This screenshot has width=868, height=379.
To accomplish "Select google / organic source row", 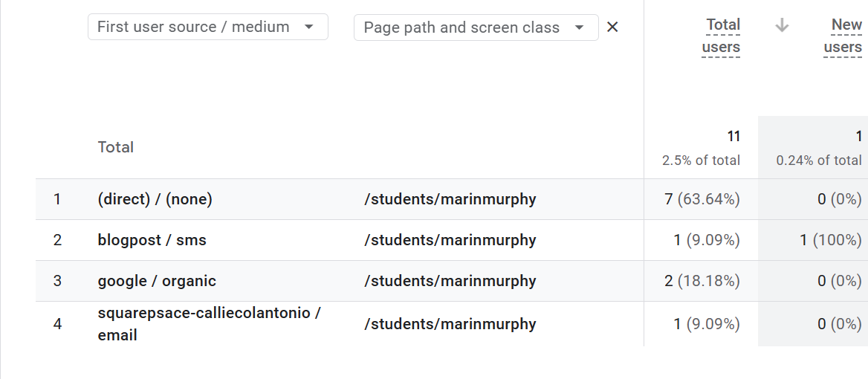I will [157, 281].
